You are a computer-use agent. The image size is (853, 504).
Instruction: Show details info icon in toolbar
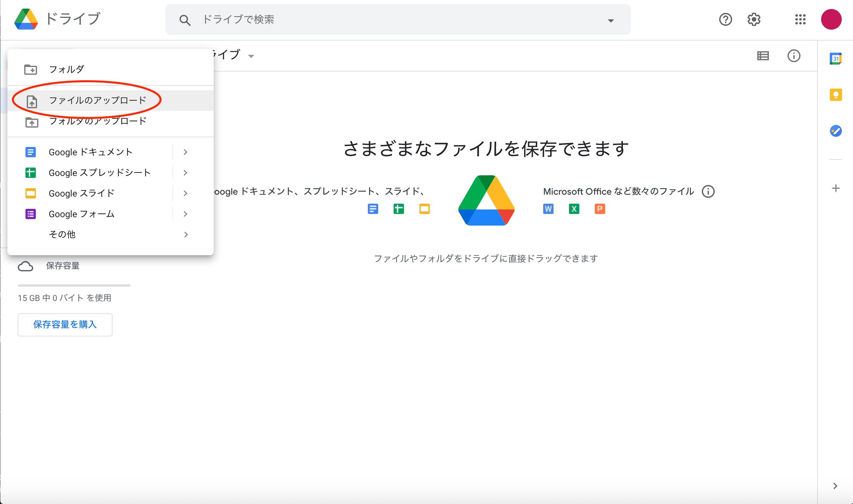[794, 56]
